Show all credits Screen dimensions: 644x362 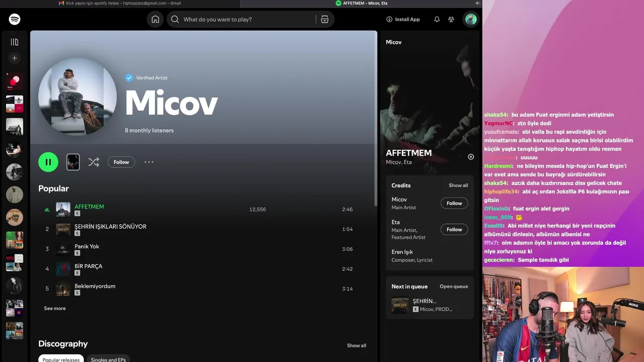coord(458,186)
